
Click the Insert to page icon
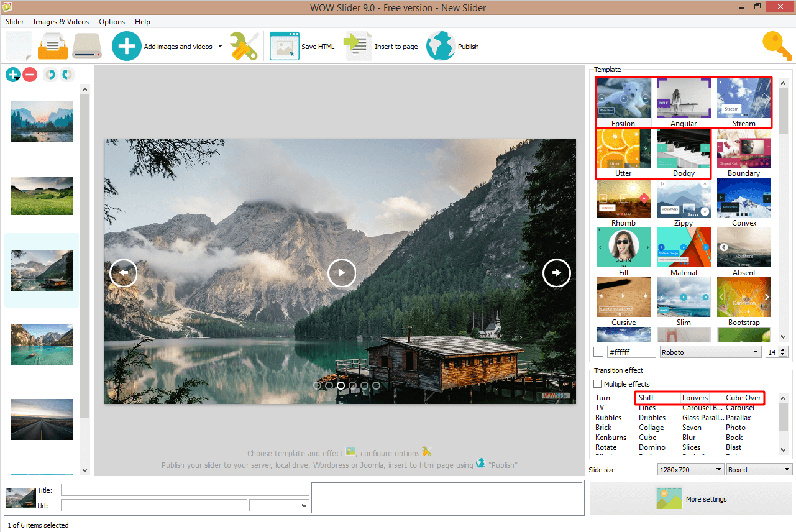(x=357, y=45)
